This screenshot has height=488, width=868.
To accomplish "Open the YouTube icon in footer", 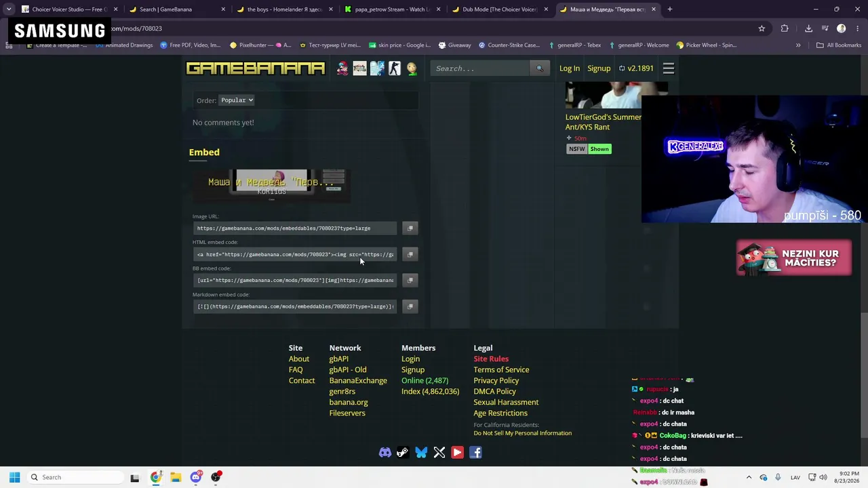I will tap(457, 453).
